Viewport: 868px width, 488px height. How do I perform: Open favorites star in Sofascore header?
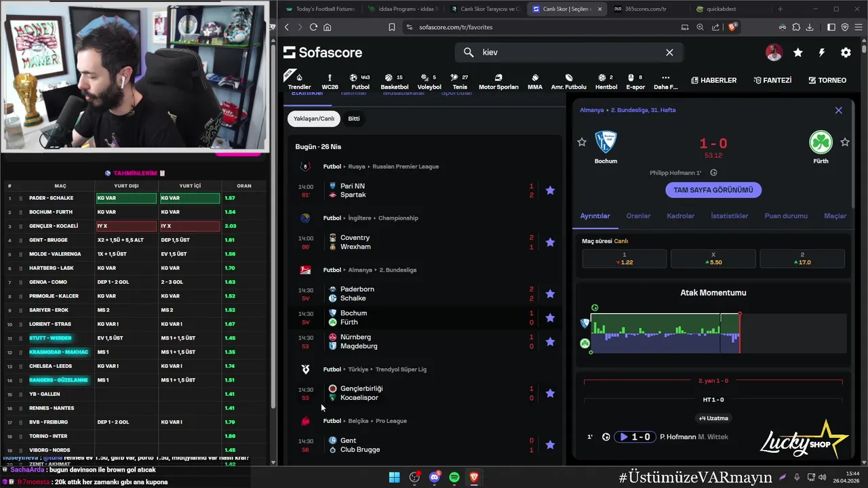pos(798,52)
